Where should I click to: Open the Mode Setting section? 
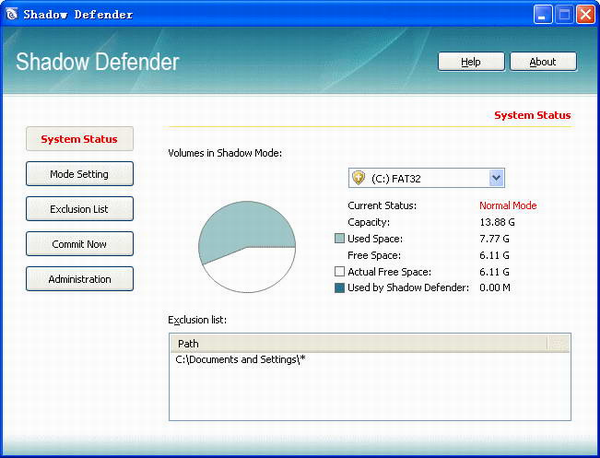click(79, 174)
